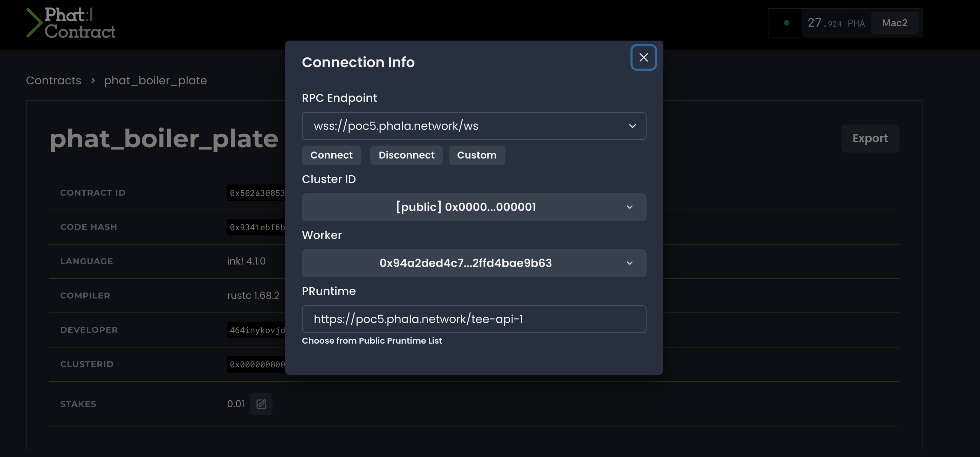Click the Connection Info heading

(x=358, y=62)
